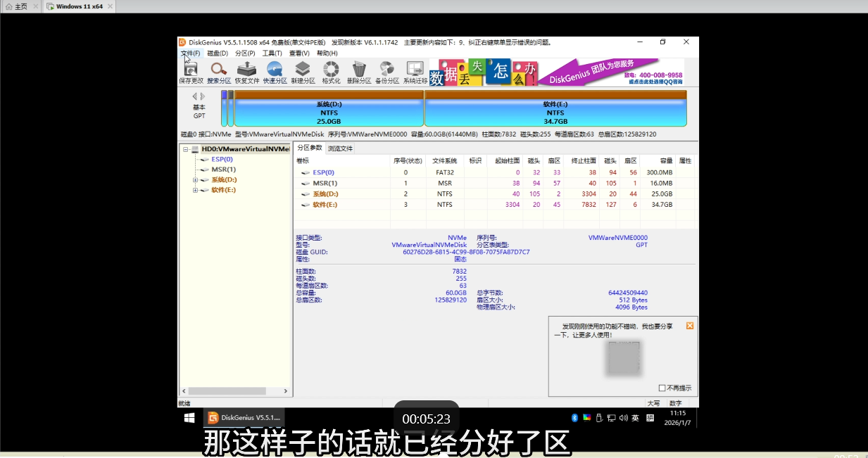The width and height of the screenshot is (868, 458).
Task: Click the blurred QR code image in the popup
Action: point(624,358)
